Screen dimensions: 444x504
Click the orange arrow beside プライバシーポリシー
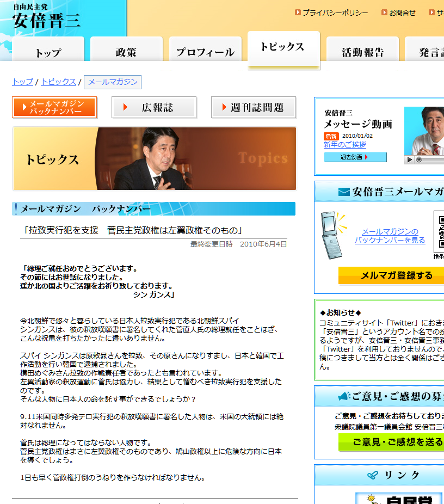tap(298, 12)
